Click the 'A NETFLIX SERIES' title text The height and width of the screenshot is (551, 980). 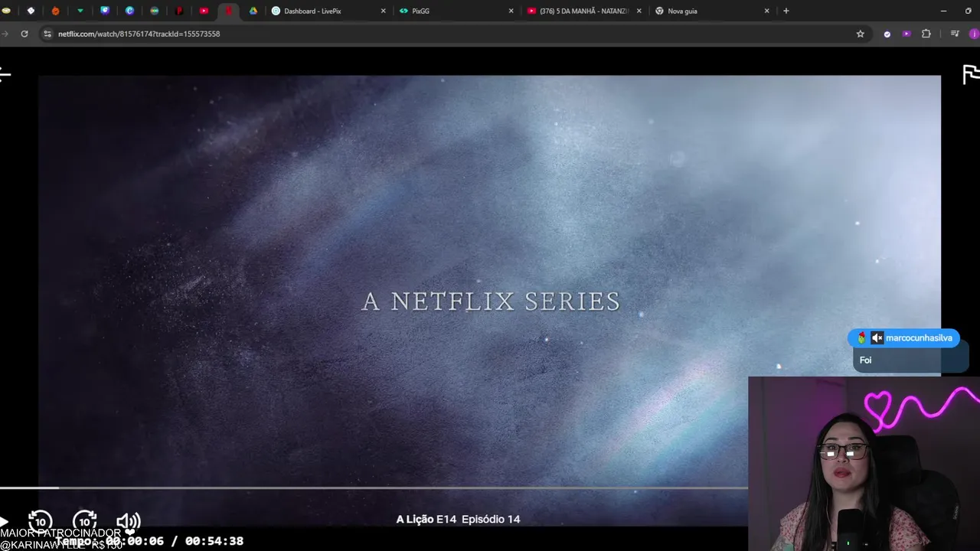pos(491,302)
